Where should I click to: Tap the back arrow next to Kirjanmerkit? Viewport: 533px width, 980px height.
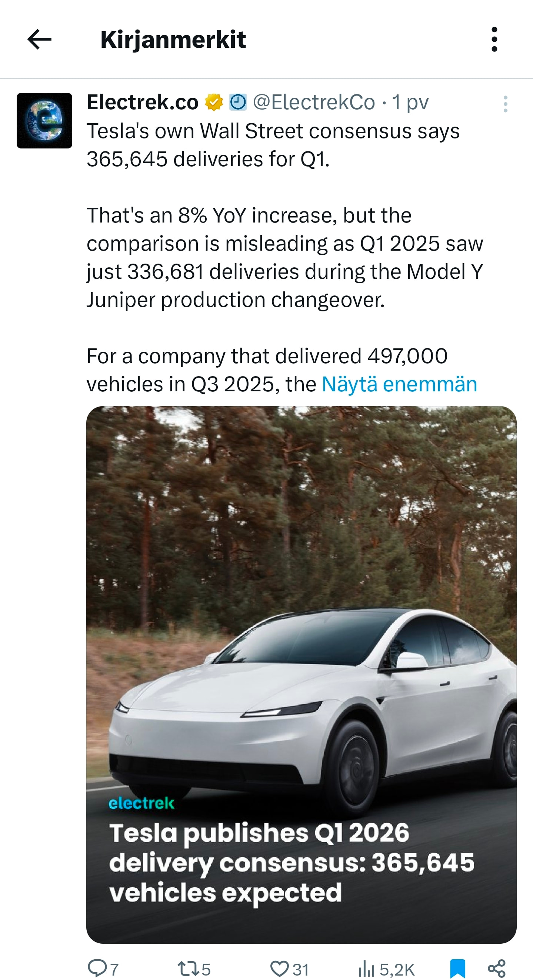click(x=39, y=39)
